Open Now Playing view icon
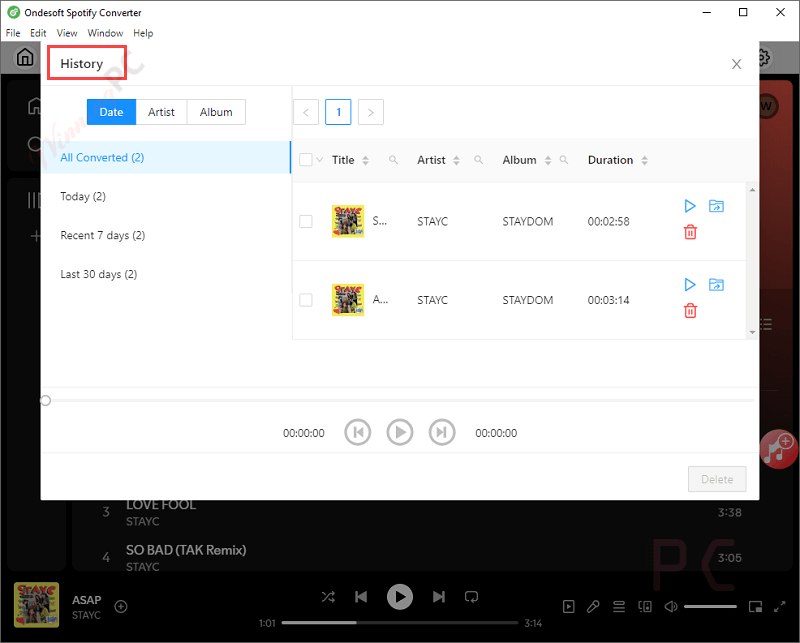Viewport: 800px width, 643px height. pyautogui.click(x=568, y=607)
